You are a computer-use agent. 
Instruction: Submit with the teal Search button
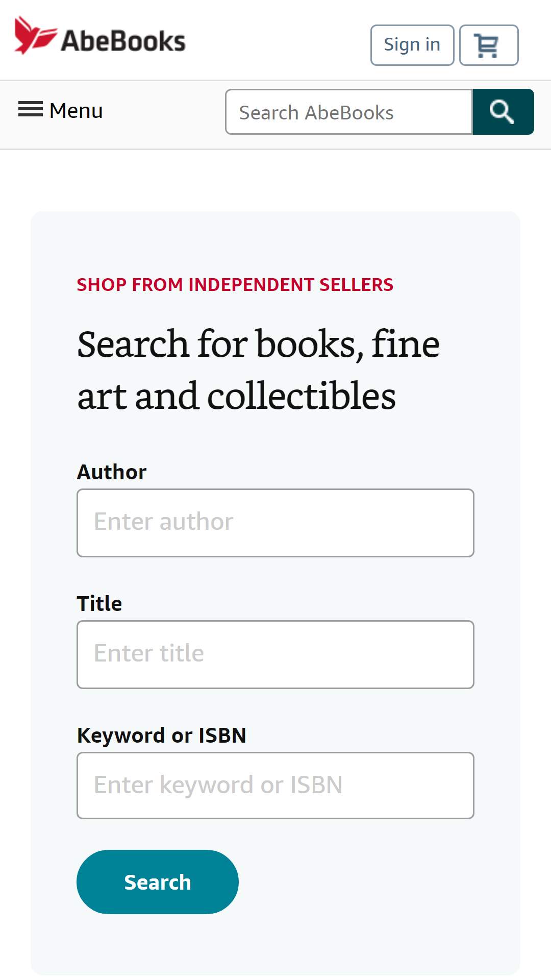(158, 882)
